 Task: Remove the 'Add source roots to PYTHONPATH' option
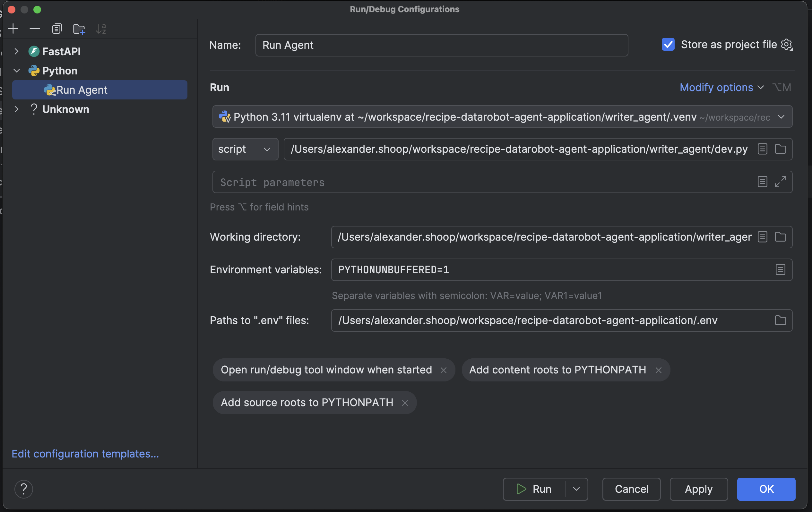[x=405, y=403]
